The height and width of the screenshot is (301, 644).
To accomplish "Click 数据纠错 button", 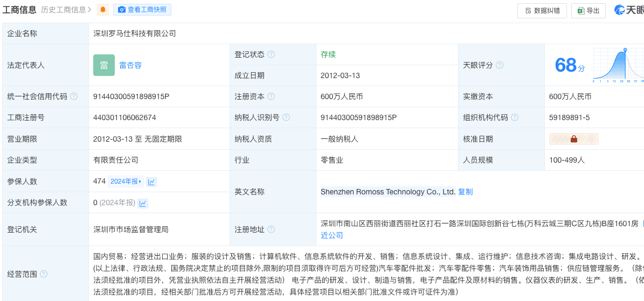I will 542,11.
